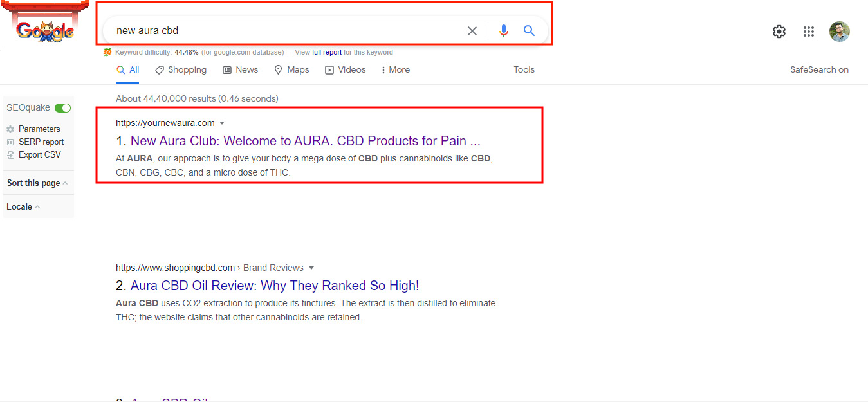Click the https://yournewaura.com URL text
868x402 pixels.
(x=165, y=123)
